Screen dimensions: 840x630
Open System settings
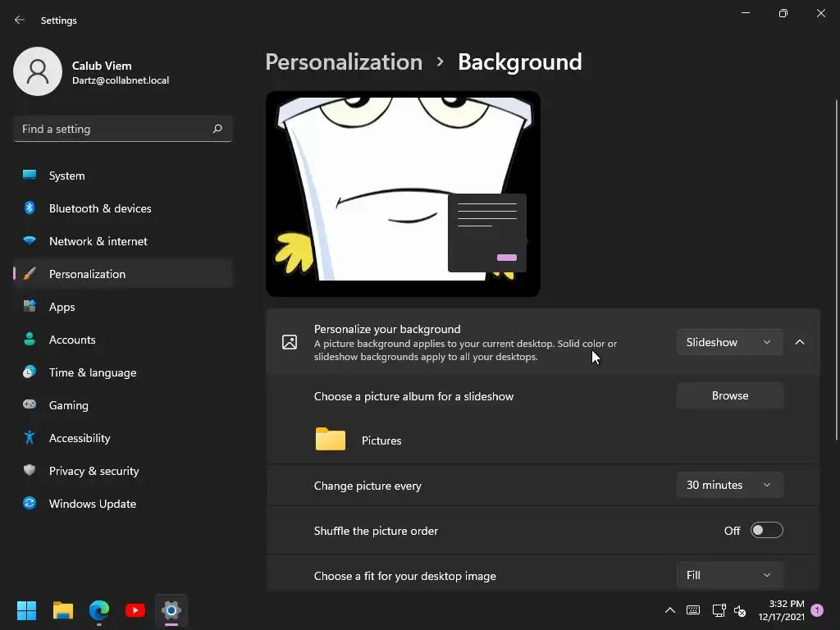click(123, 176)
